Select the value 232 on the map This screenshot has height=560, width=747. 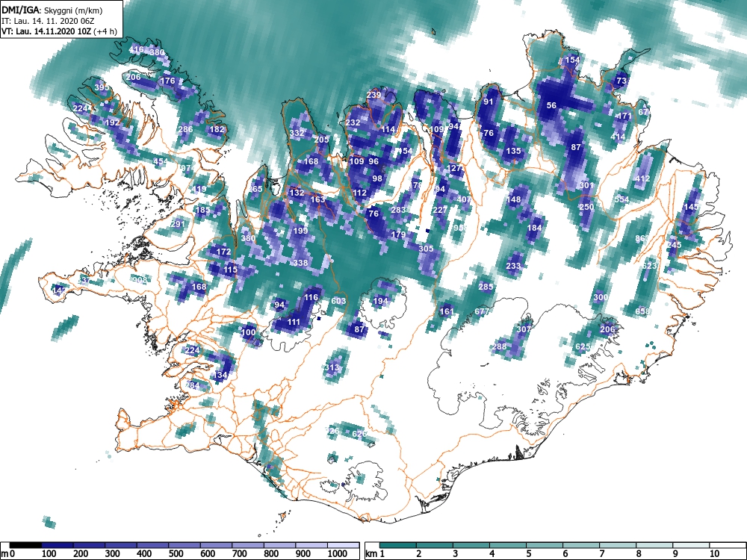pyautogui.click(x=353, y=122)
